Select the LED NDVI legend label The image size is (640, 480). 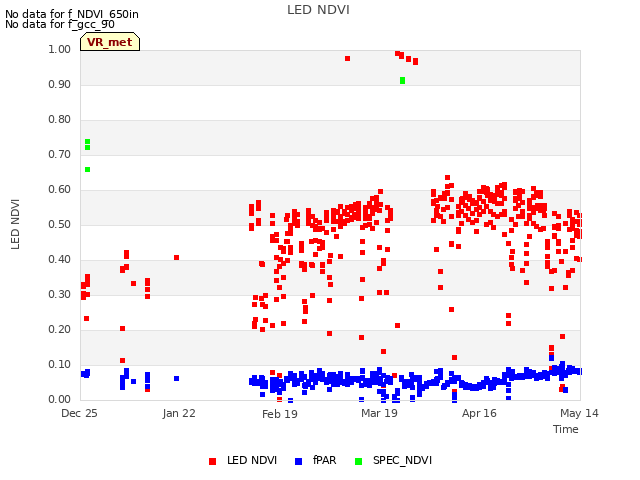[x=252, y=460]
